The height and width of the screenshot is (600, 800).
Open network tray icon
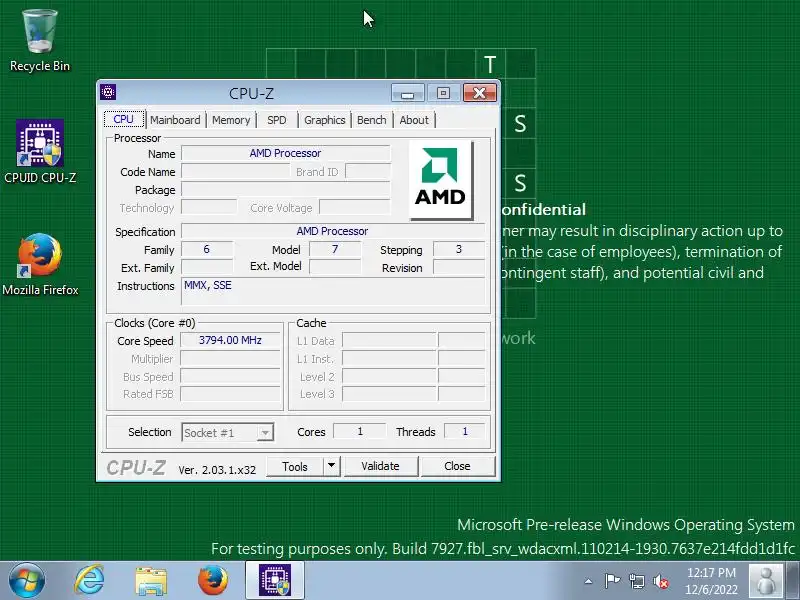click(x=636, y=581)
